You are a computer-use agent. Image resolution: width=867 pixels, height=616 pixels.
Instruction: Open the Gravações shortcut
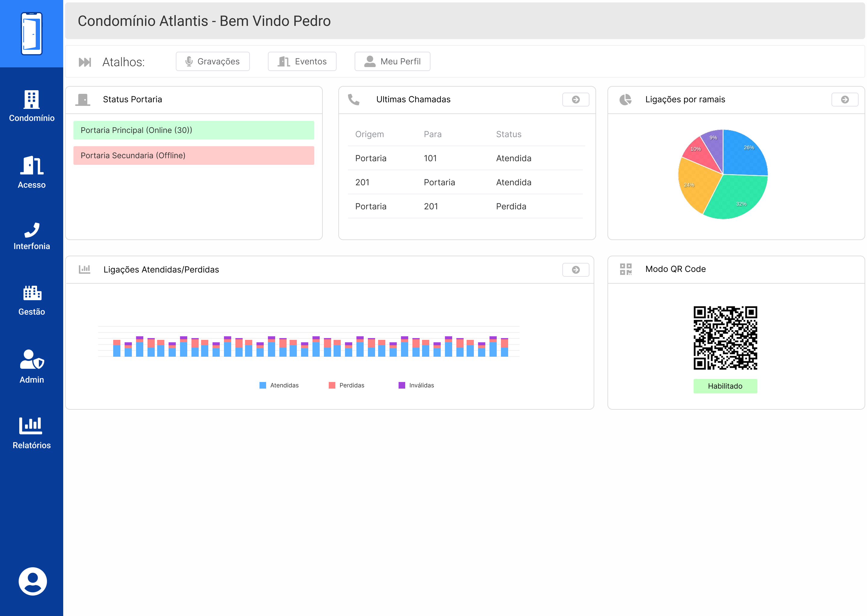(213, 61)
